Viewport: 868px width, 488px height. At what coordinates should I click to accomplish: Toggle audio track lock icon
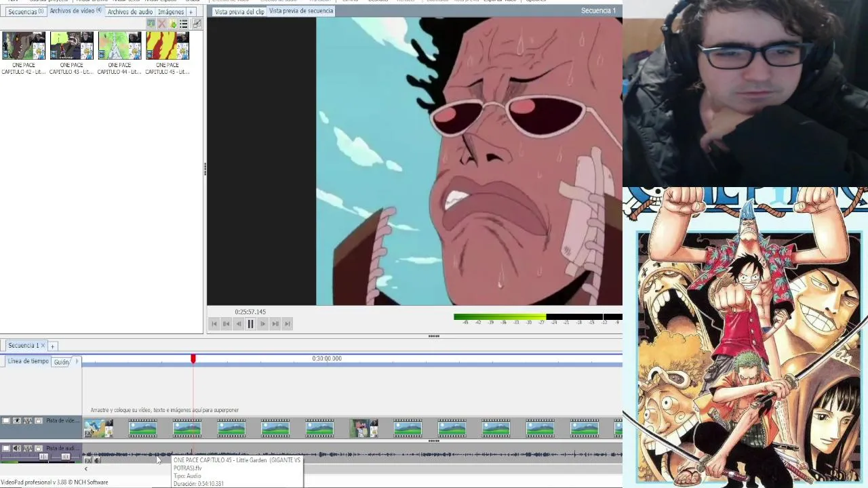[39, 448]
